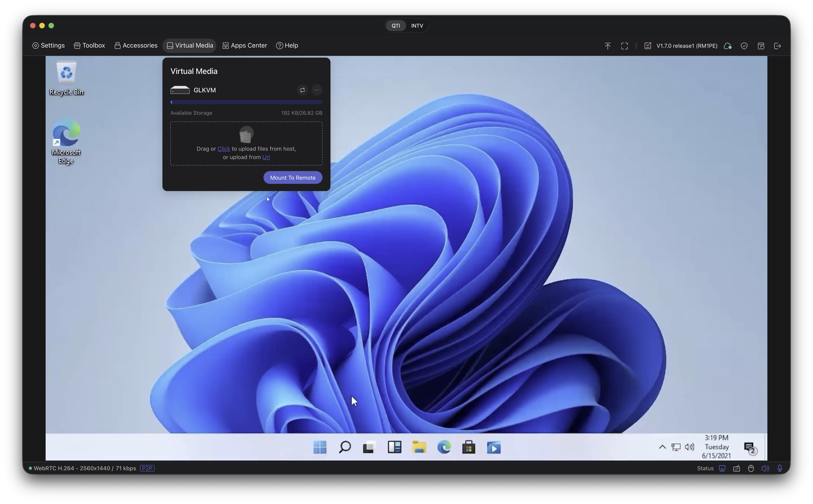Switch to INTV mode

(417, 26)
